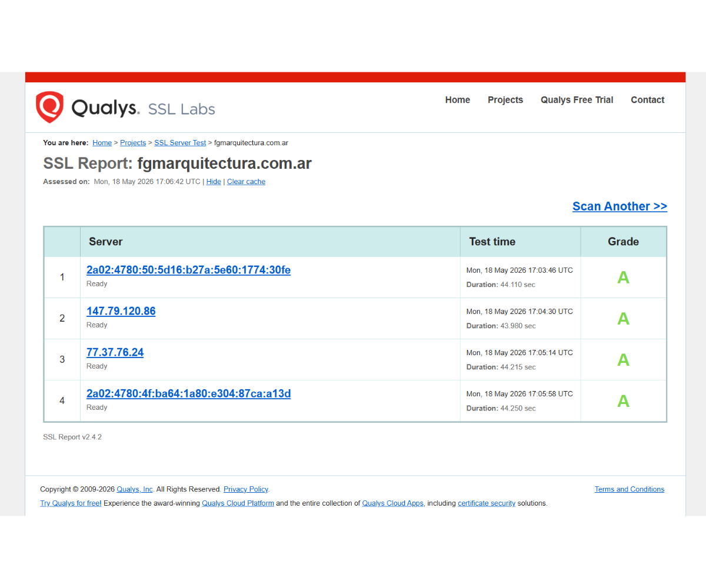Click the duration '44.215 sec' value
Viewport: 706px width, 588px height.
pyautogui.click(x=518, y=367)
